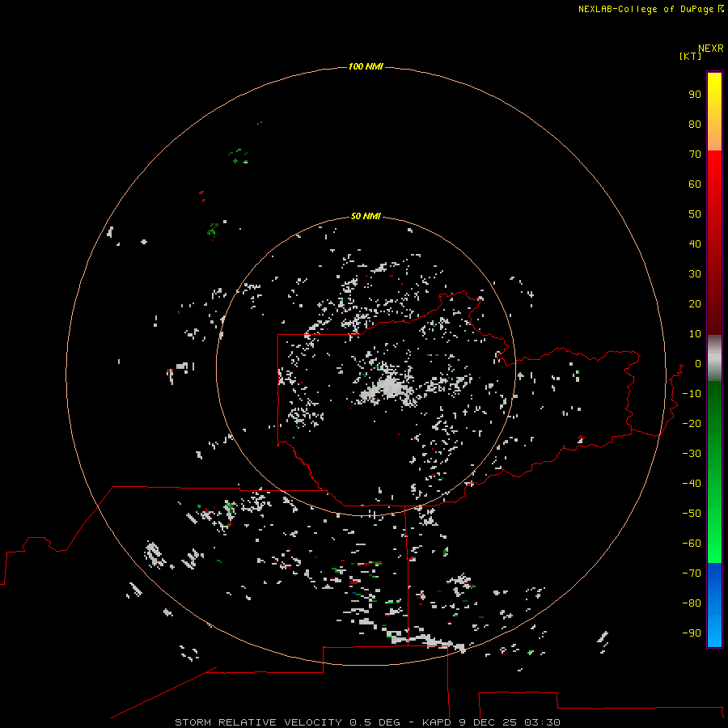The height and width of the screenshot is (728, 728).
Task: Click the large gray echo cluster near radar center
Action: [x=389, y=388]
